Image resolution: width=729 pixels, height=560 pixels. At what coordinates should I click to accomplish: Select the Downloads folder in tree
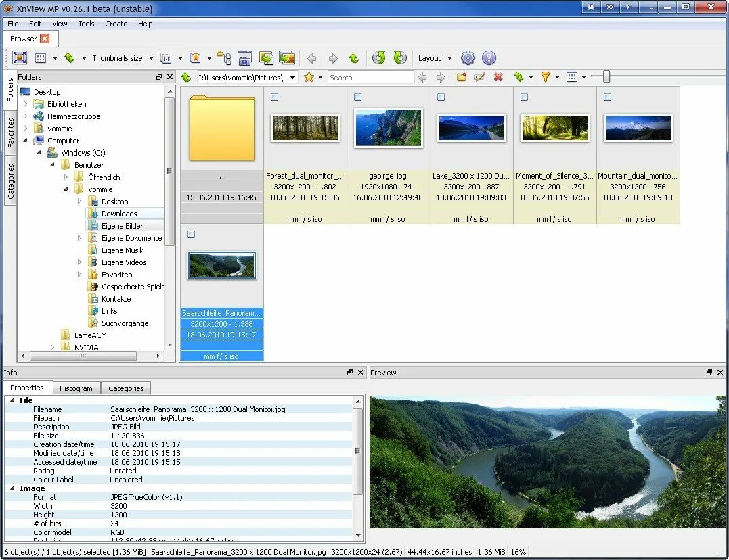click(x=119, y=214)
